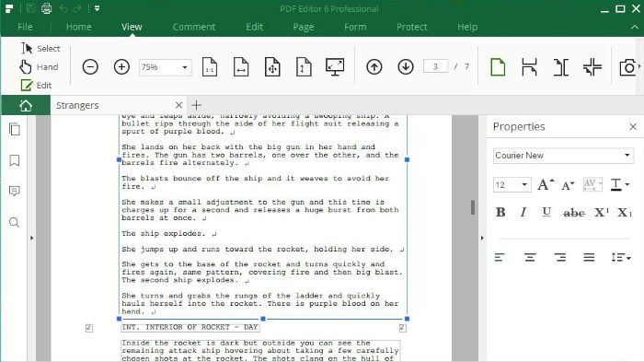Switch to the Home tab
Screen dimensions: 644x362
coord(78,27)
